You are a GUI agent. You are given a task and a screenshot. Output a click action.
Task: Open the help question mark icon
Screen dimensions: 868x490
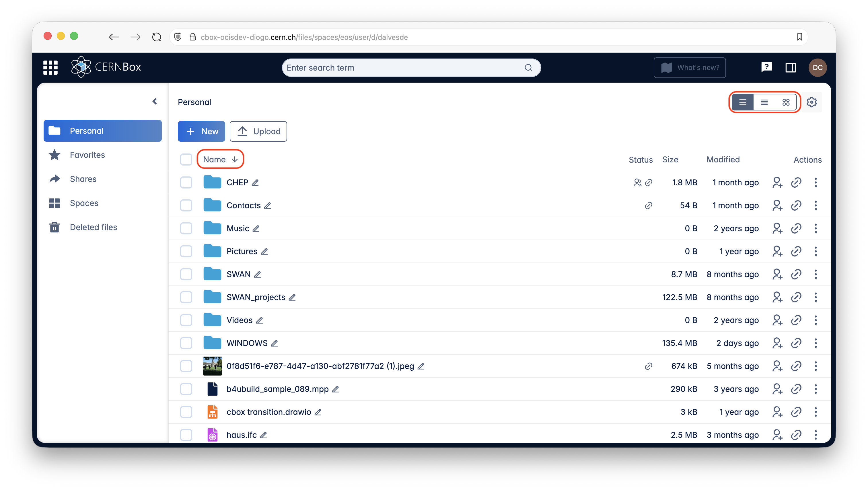(766, 67)
